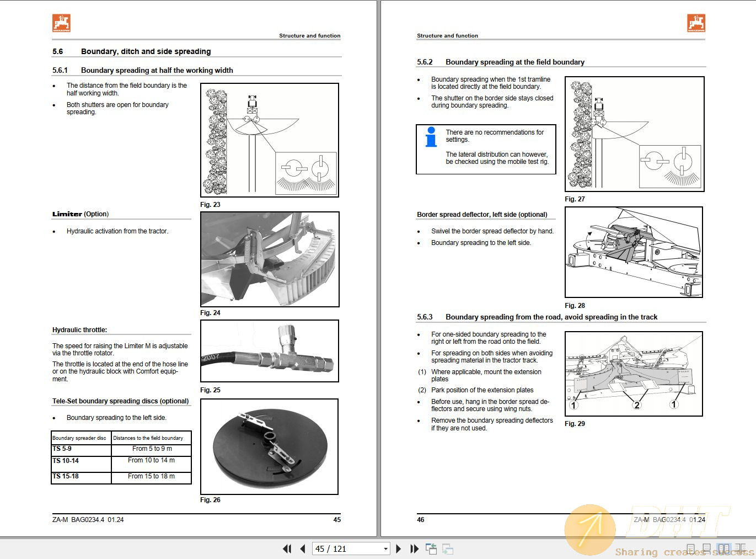
Task: Click the greyed-out next view icon
Action: coord(448,549)
